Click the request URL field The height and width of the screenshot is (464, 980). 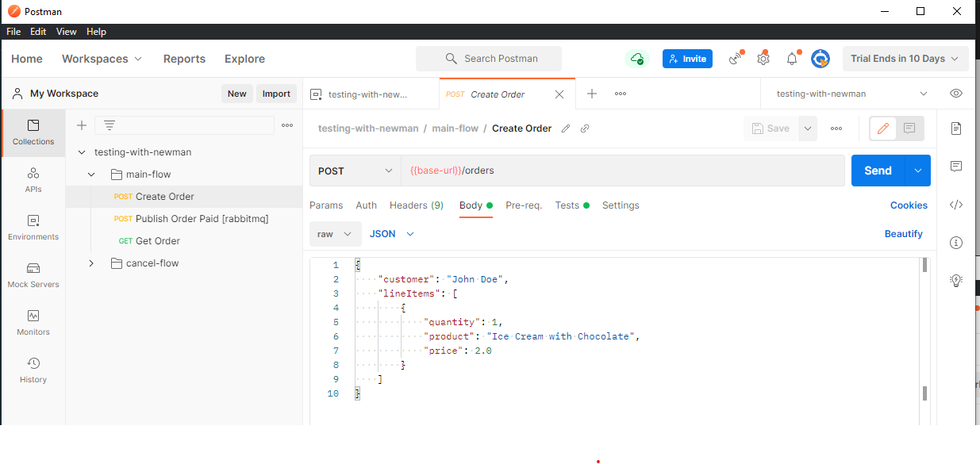[622, 171]
